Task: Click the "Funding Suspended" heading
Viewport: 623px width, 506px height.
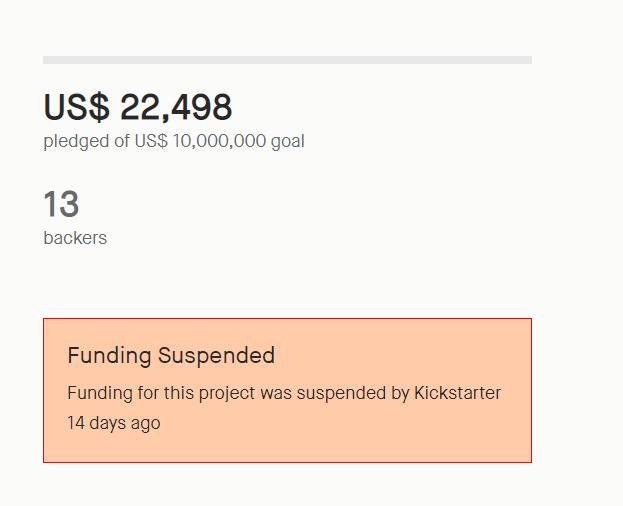Action: click(171, 355)
